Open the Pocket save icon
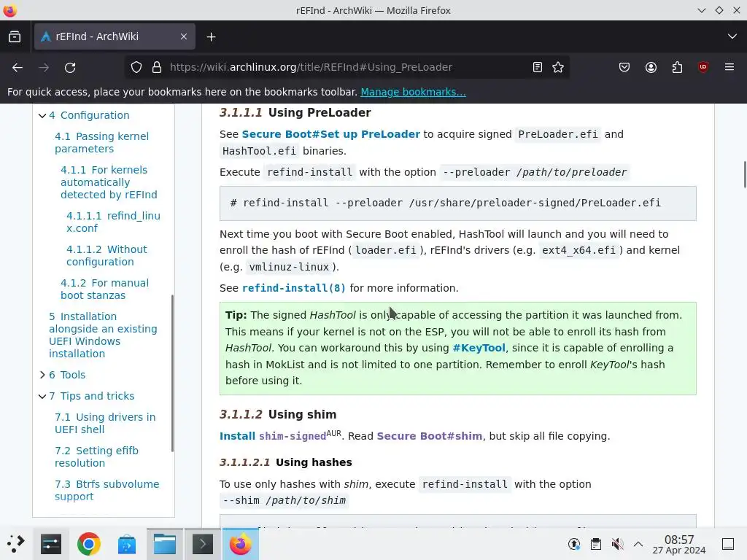 coord(624,68)
